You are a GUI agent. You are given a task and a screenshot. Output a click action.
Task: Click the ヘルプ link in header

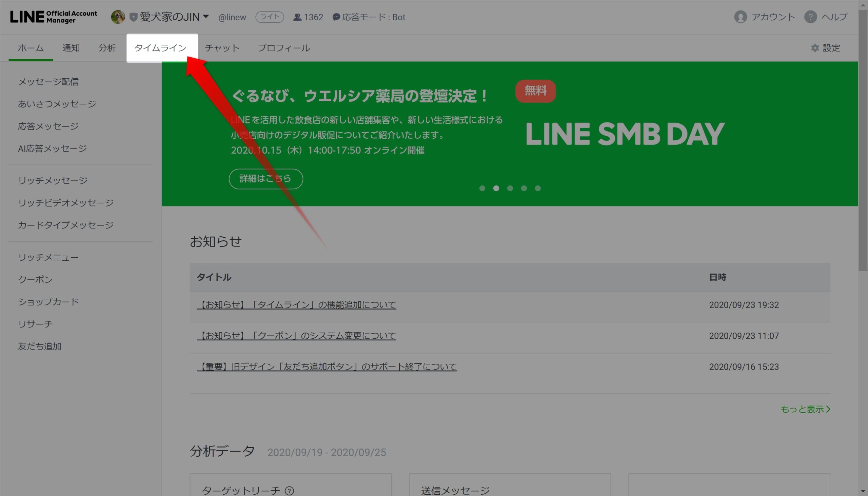[834, 17]
